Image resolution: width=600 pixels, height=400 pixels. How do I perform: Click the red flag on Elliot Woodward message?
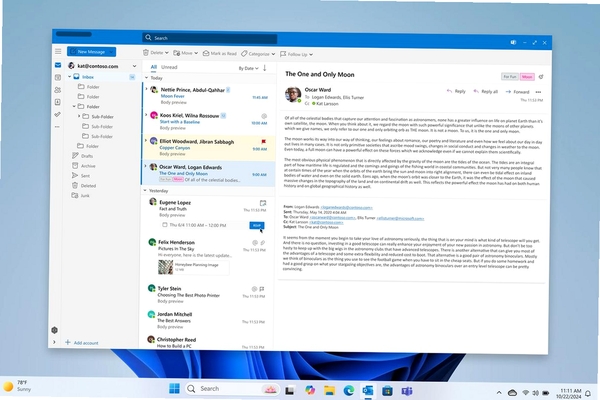(263, 142)
